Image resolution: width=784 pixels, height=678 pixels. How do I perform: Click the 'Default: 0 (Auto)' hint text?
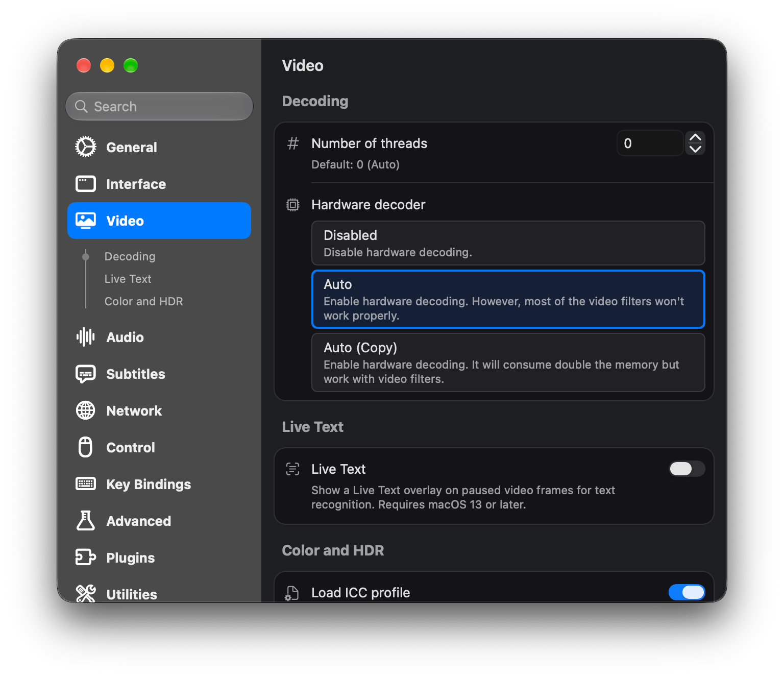356,164
